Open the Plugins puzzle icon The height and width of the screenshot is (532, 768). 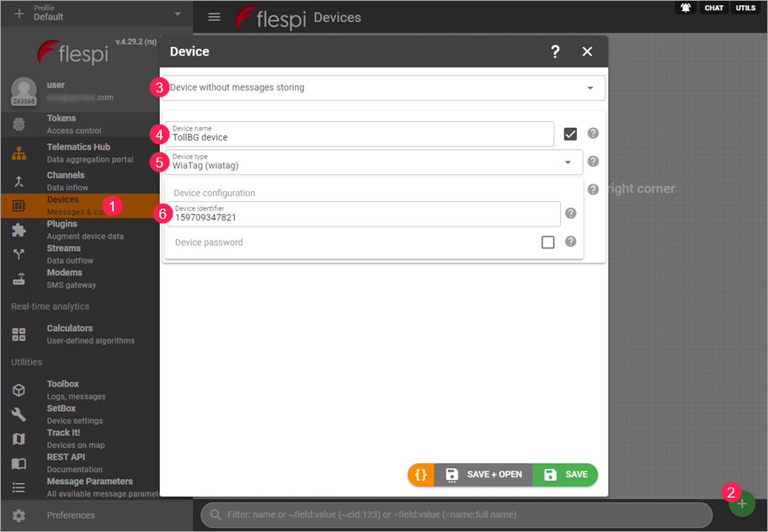(19, 230)
